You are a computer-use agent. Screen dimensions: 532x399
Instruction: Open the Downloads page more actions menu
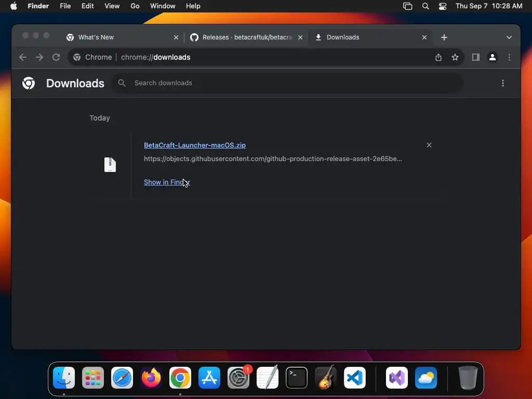tap(502, 83)
